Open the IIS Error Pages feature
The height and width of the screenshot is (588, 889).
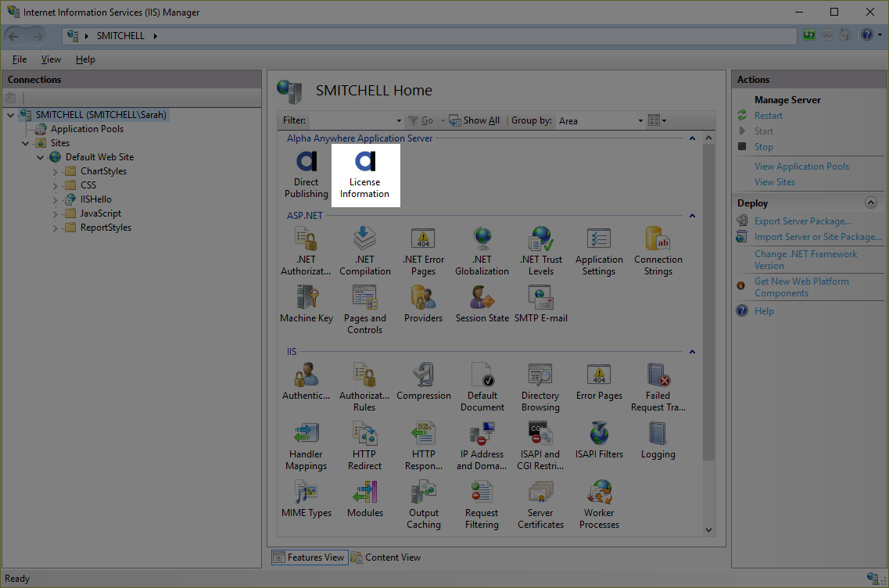[x=599, y=382]
